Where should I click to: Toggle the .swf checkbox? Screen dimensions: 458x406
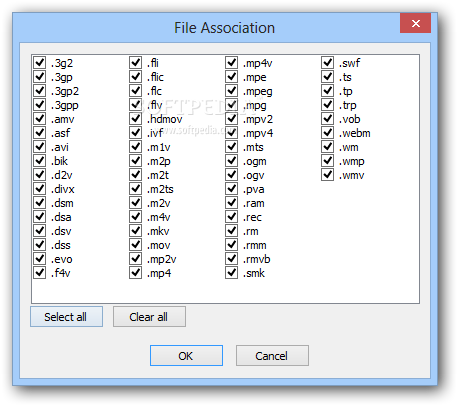(x=328, y=63)
